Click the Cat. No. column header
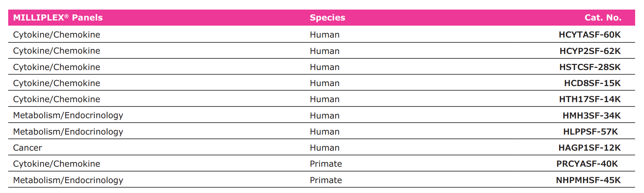Image resolution: width=644 pixels, height=193 pixels. coord(603,18)
